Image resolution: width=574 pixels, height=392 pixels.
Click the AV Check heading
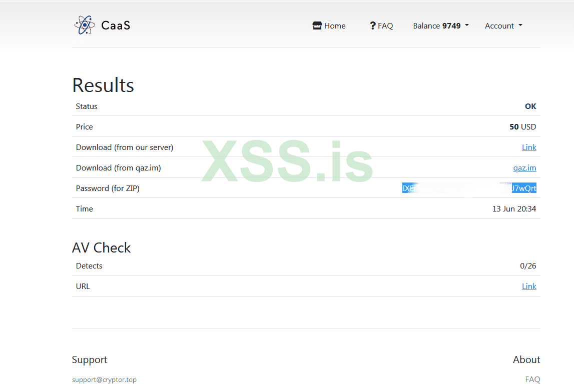102,247
